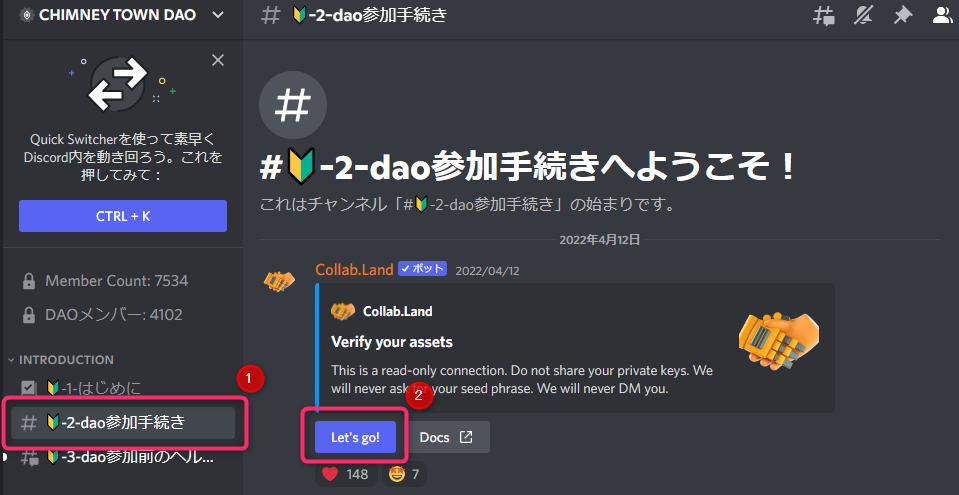This screenshot has width=959, height=495.
Task: Toggle the heart reaction with 148
Action: tap(346, 474)
